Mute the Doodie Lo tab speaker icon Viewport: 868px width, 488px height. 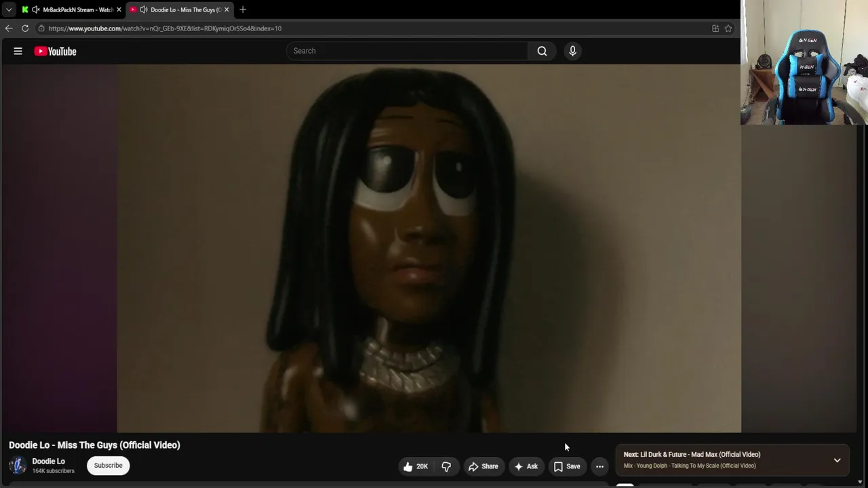tap(143, 9)
